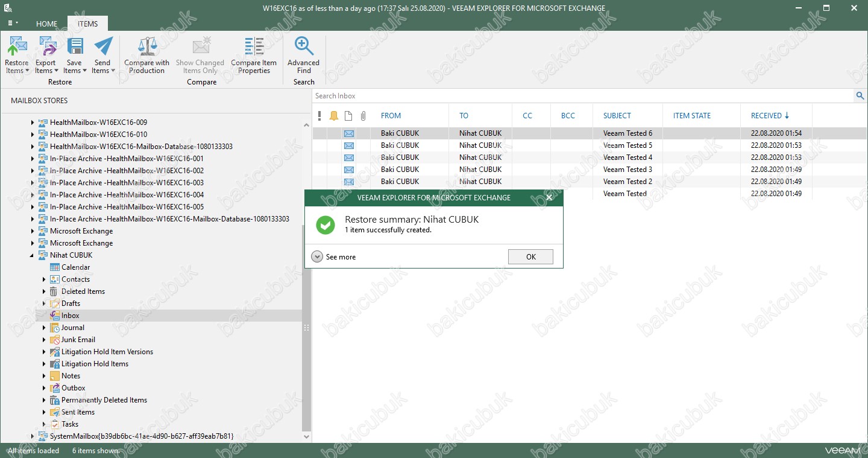Click the Notes folder icon

click(x=55, y=376)
